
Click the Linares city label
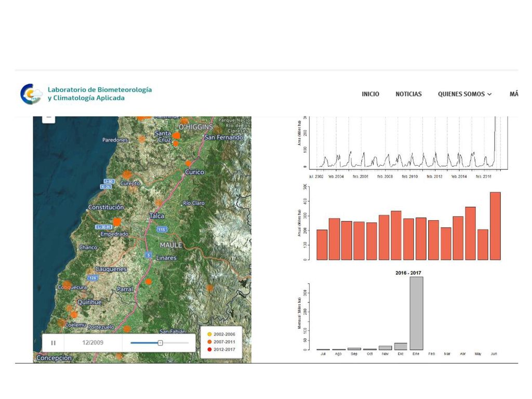click(166, 258)
